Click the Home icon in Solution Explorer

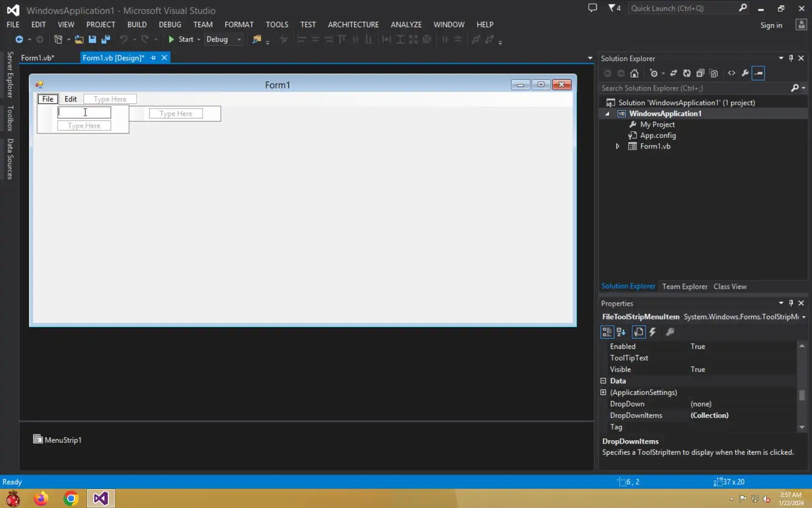pos(635,73)
